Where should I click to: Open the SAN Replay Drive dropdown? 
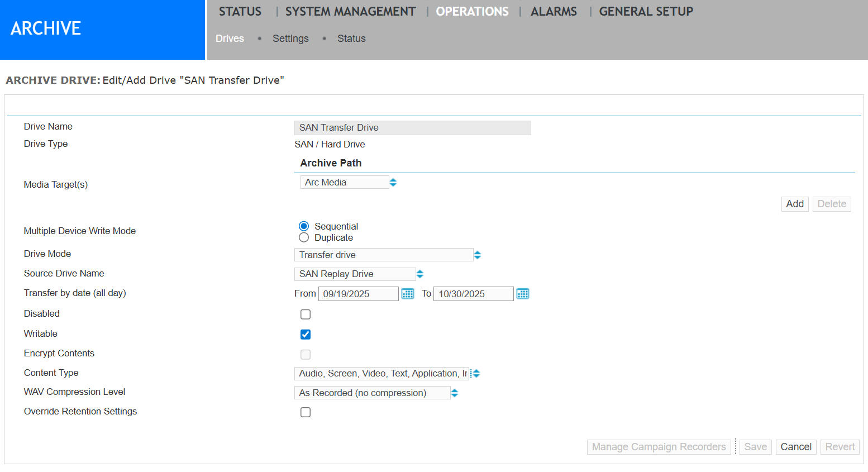[x=355, y=274]
